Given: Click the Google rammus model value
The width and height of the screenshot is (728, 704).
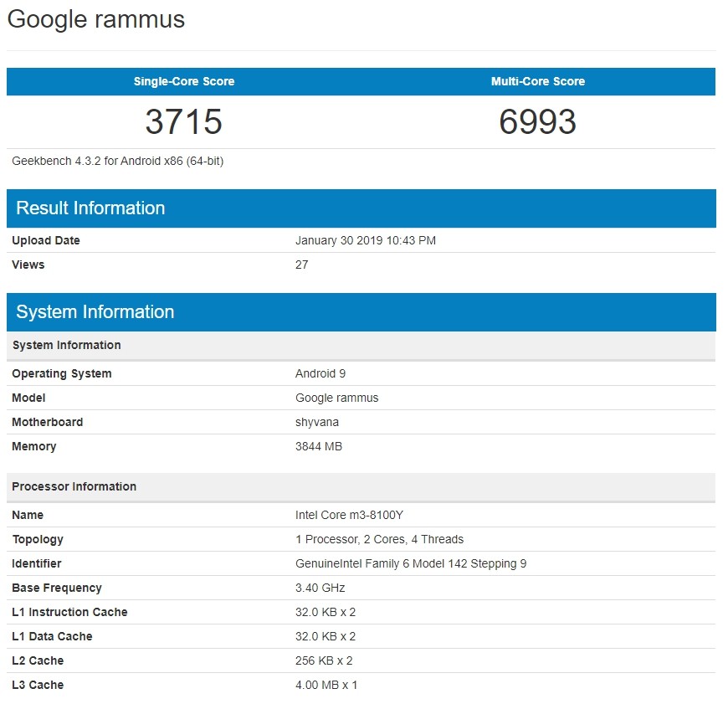Looking at the screenshot, I should (337, 398).
